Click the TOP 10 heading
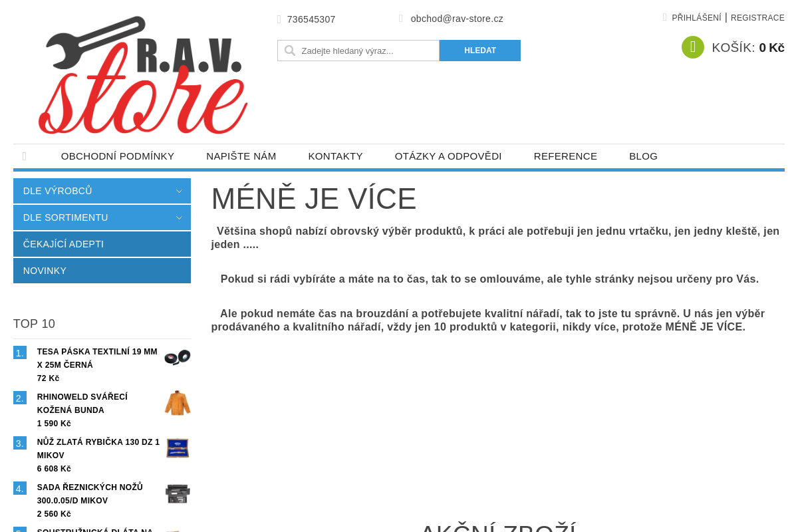 point(34,324)
